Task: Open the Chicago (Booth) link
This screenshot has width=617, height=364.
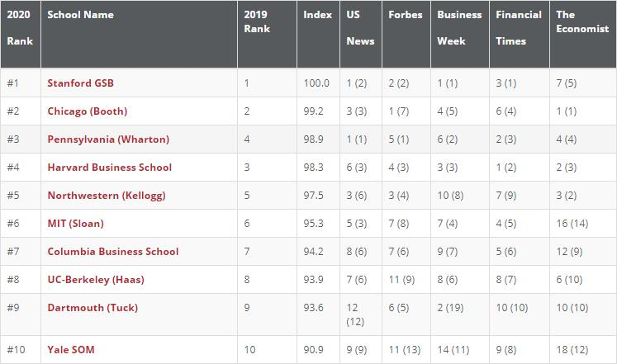Action: pyautogui.click(x=88, y=111)
